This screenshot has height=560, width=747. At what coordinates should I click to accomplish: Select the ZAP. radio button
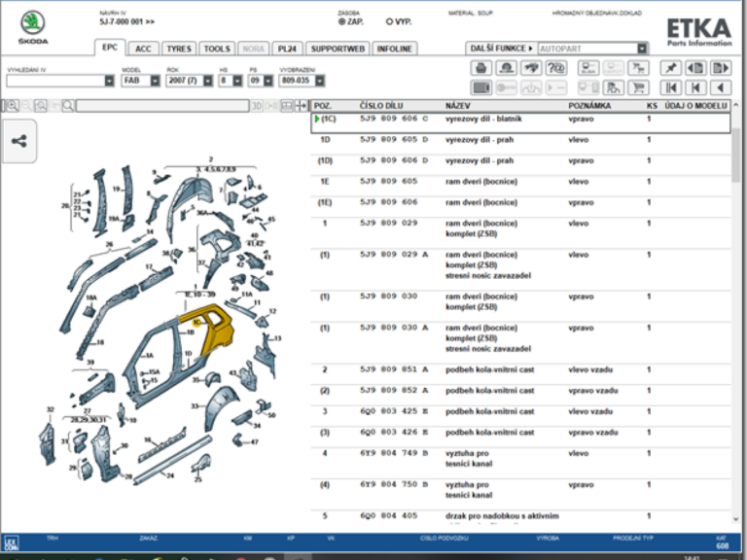(x=341, y=20)
